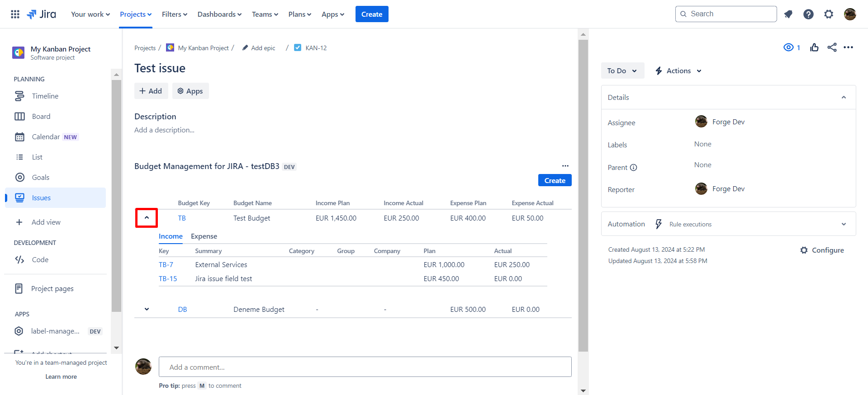The height and width of the screenshot is (395, 868).
Task: Open the Calendar view
Action: coord(55,136)
